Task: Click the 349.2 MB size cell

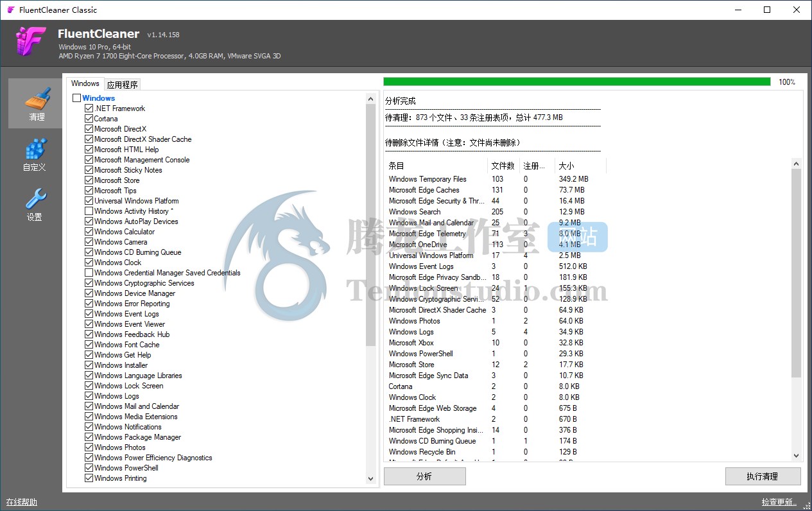Action: point(573,179)
